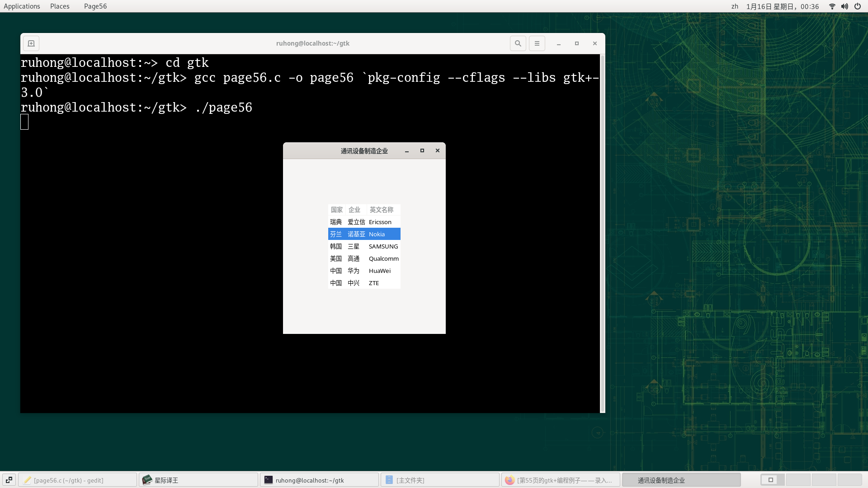
Task: Click the Wi-Fi network status icon
Action: (x=832, y=6)
